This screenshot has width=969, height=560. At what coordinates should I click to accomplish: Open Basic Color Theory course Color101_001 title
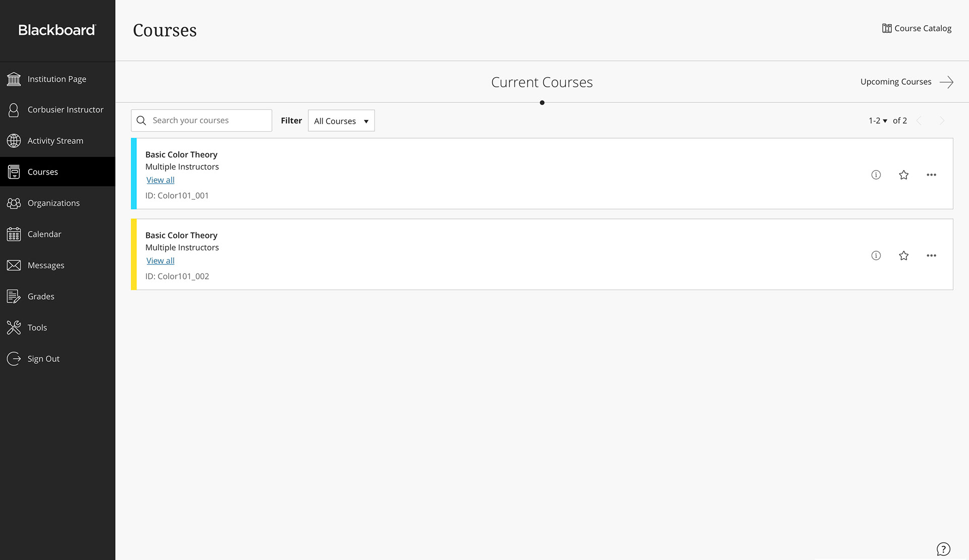(181, 154)
